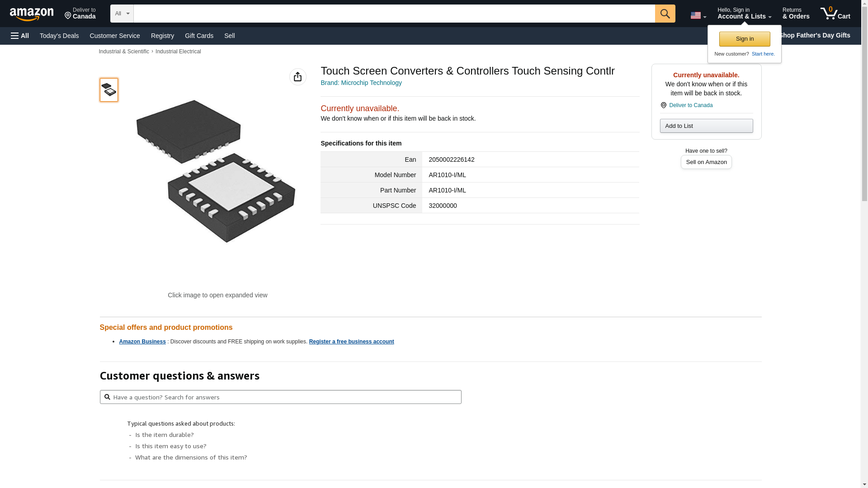The width and height of the screenshot is (868, 488).
Task: Open the All hamburger menu
Action: (x=20, y=36)
